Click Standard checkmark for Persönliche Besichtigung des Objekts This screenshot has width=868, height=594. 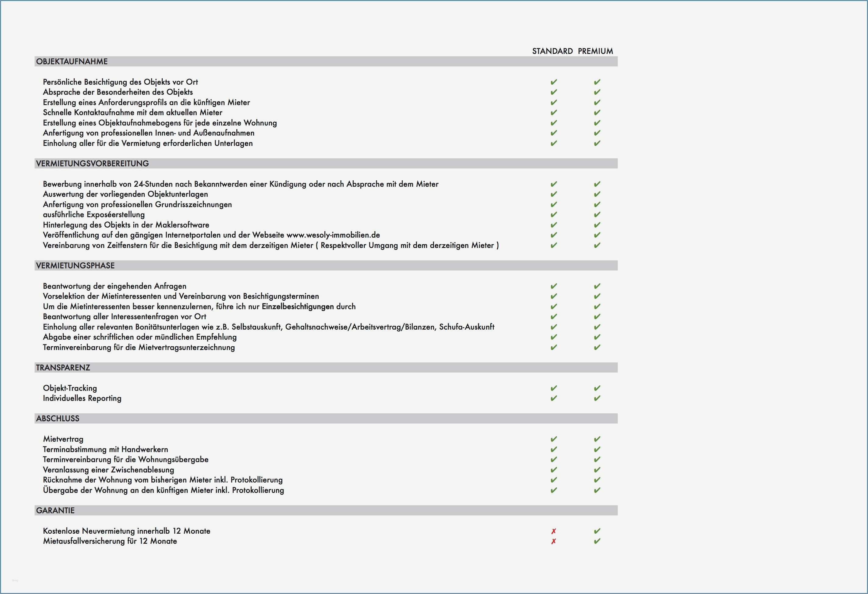point(553,82)
